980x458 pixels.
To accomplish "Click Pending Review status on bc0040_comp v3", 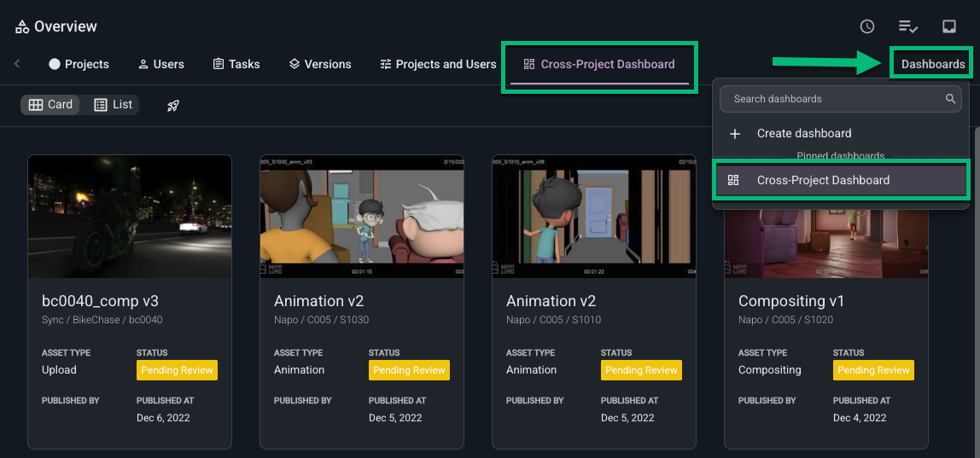I will (x=177, y=370).
